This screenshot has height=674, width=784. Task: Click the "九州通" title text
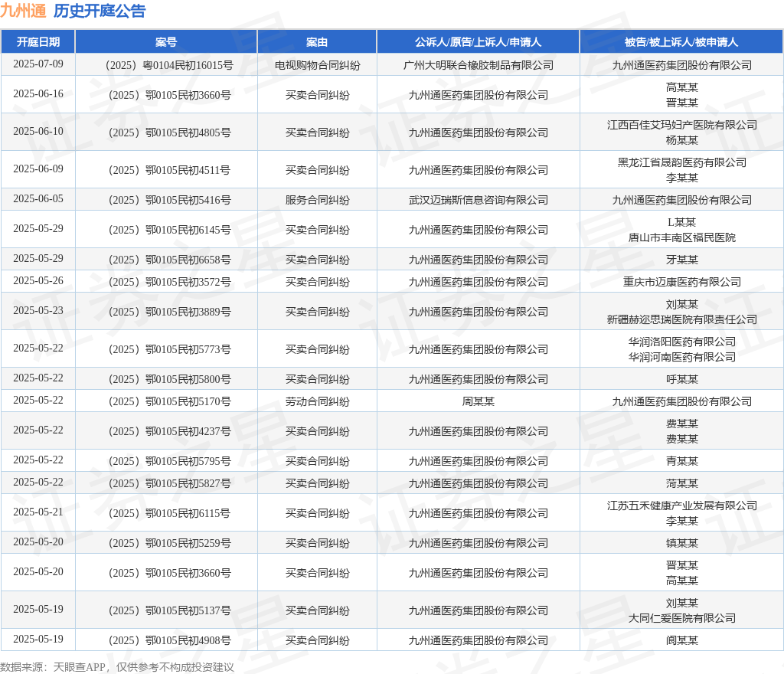23,11
